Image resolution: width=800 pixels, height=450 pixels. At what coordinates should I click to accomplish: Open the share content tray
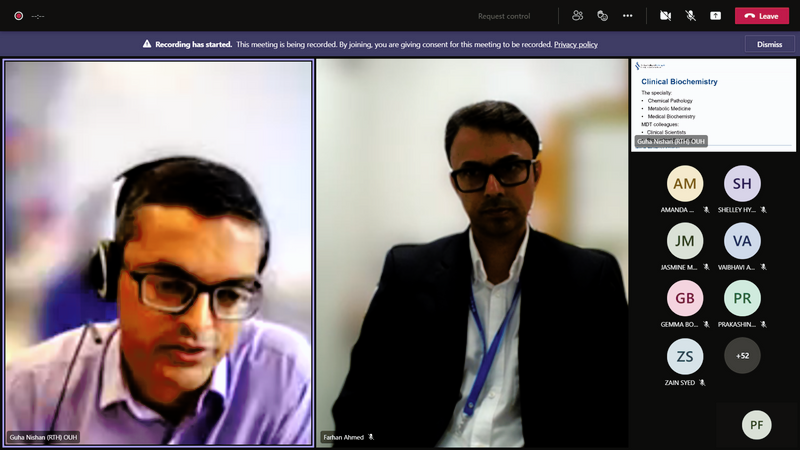715,16
